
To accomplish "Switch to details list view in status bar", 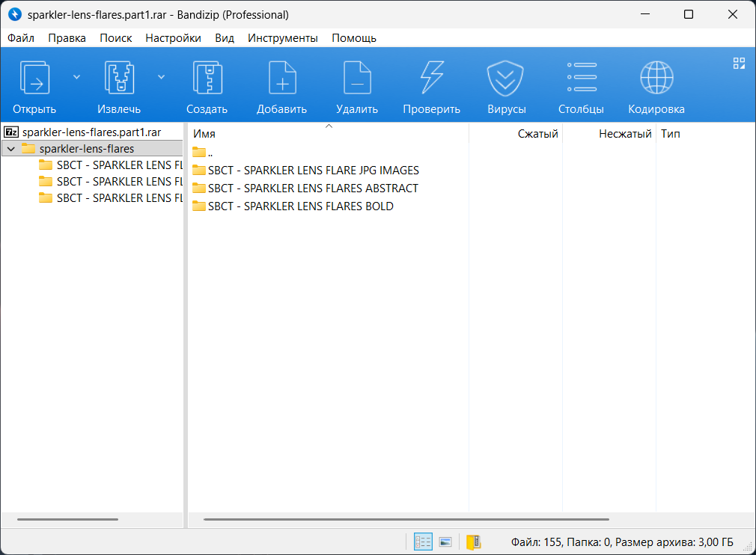I will [423, 542].
